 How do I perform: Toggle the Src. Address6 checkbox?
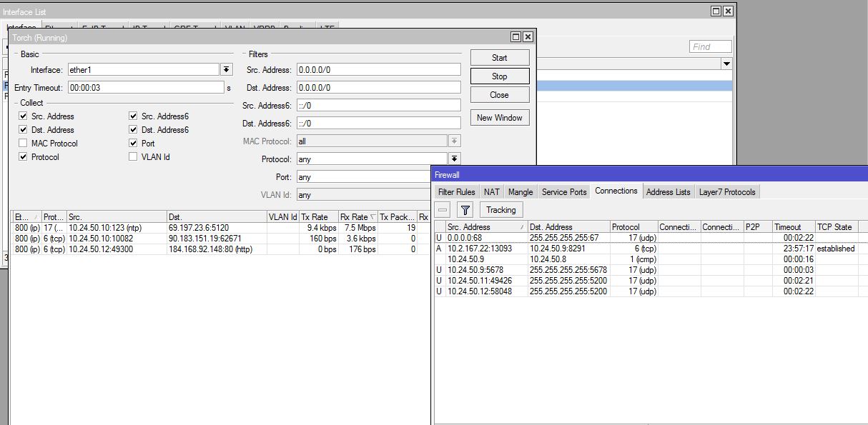pyautogui.click(x=133, y=116)
